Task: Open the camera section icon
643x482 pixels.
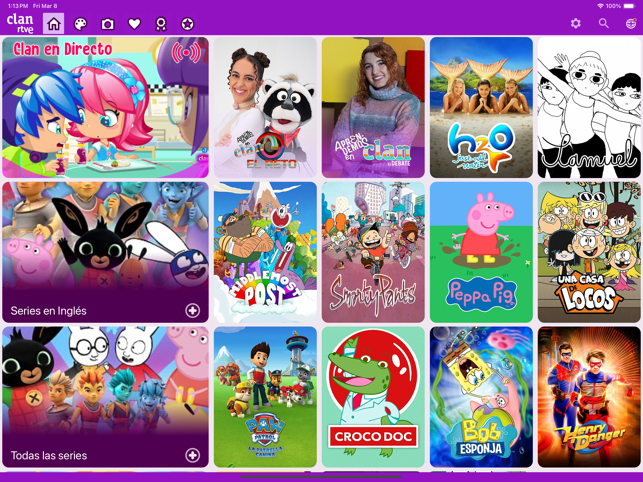Action: pyautogui.click(x=107, y=24)
